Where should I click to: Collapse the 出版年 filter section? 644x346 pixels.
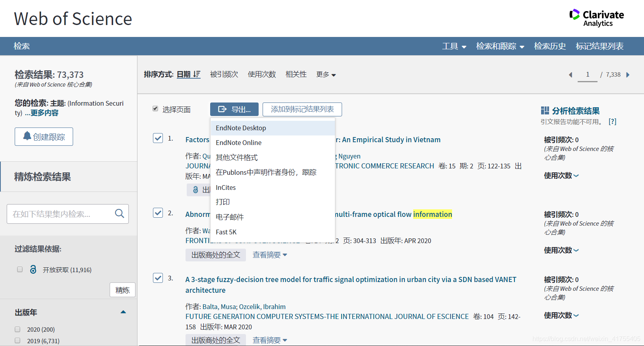coord(123,312)
